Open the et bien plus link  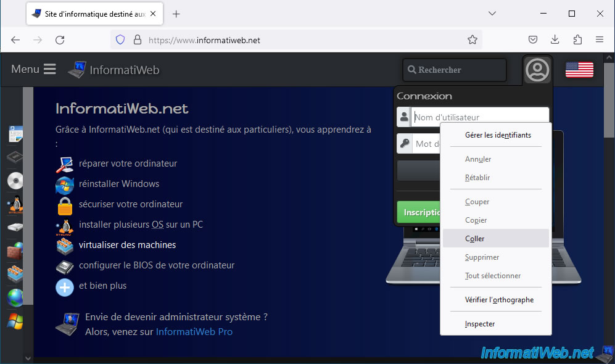point(103,286)
